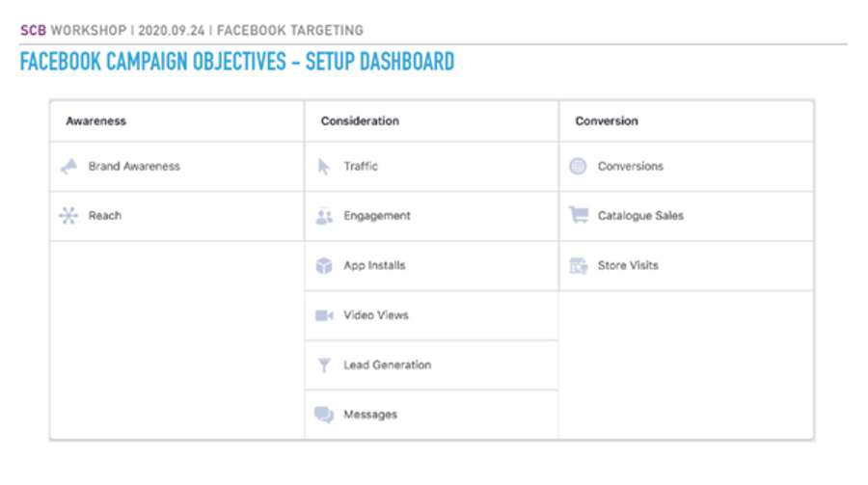Click the Lead Generation funnel icon

coord(324,364)
